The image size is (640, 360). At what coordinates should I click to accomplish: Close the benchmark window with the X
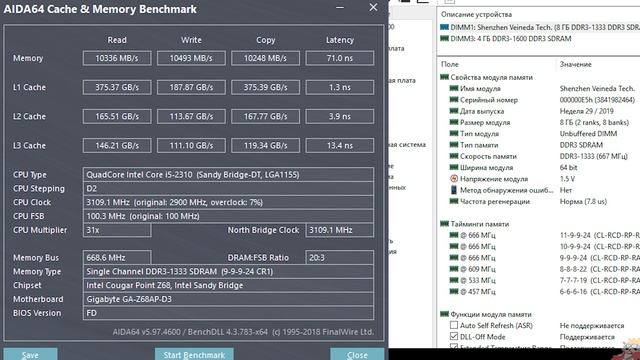coord(373,7)
